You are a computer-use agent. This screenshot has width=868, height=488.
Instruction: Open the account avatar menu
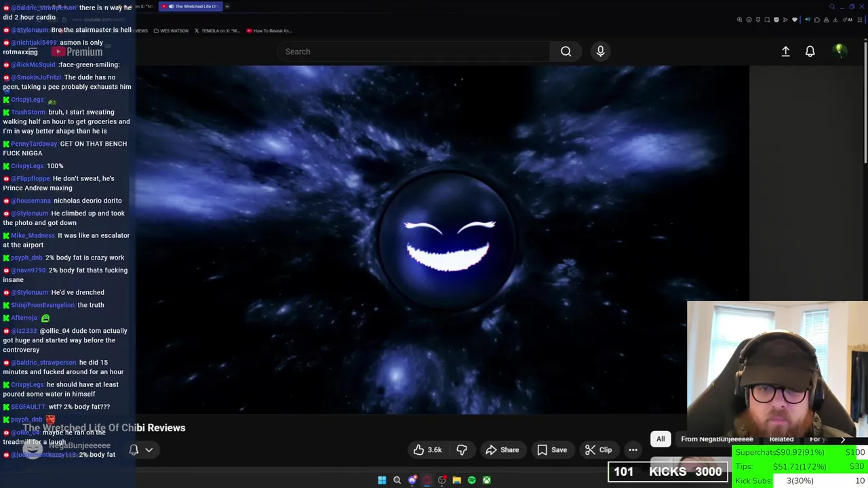839,51
